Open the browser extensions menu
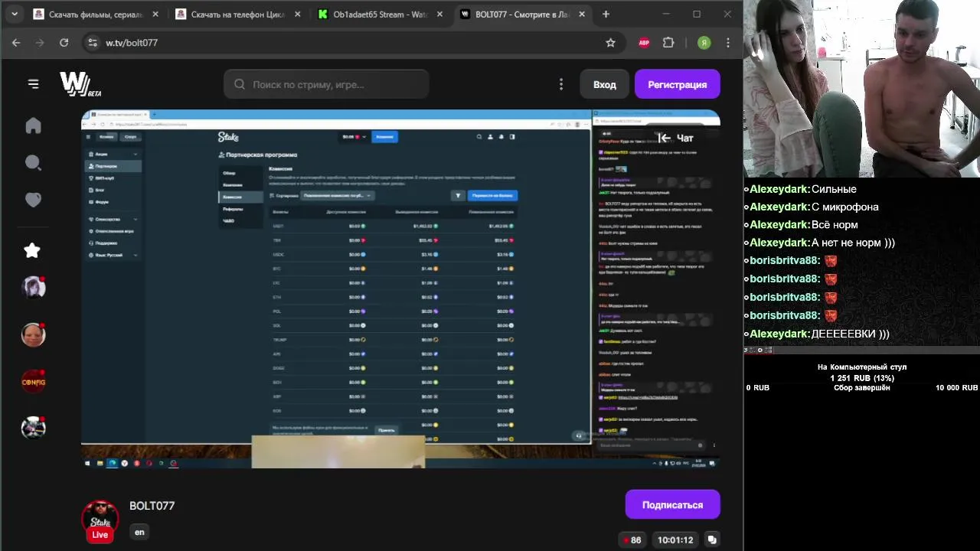The image size is (980, 551). (x=668, y=43)
